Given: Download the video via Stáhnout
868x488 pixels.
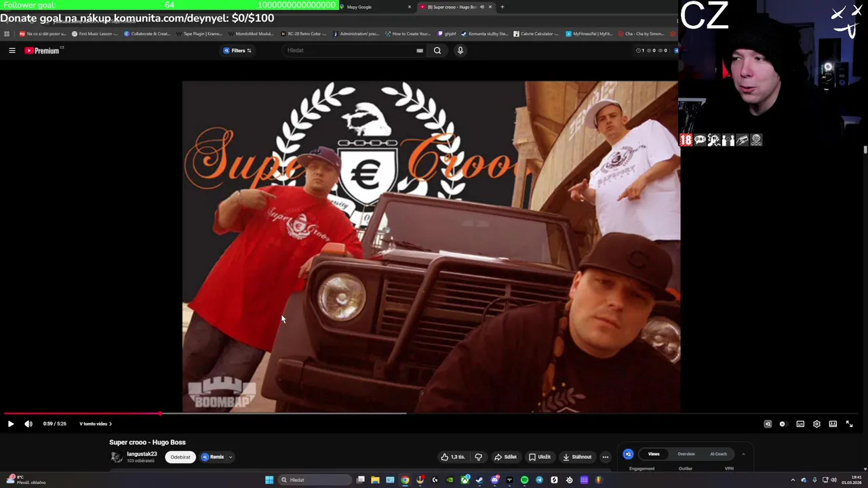Looking at the screenshot, I should [x=577, y=457].
